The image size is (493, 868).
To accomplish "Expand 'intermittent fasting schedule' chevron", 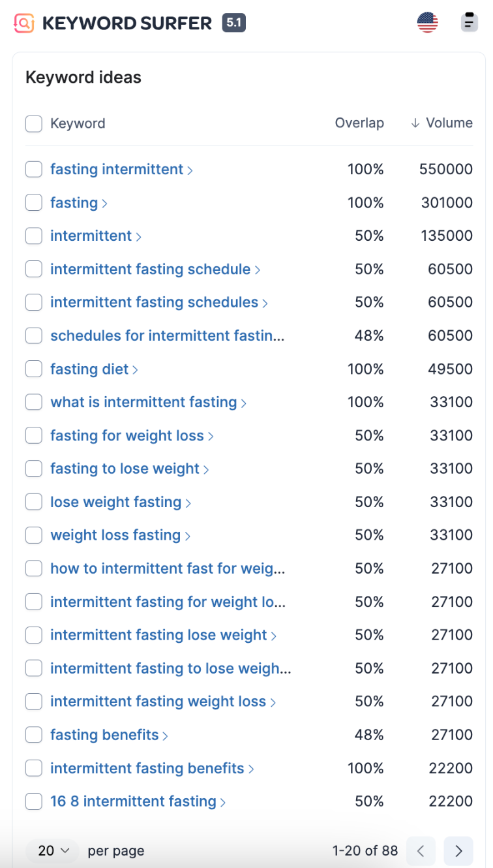I will coord(258,270).
